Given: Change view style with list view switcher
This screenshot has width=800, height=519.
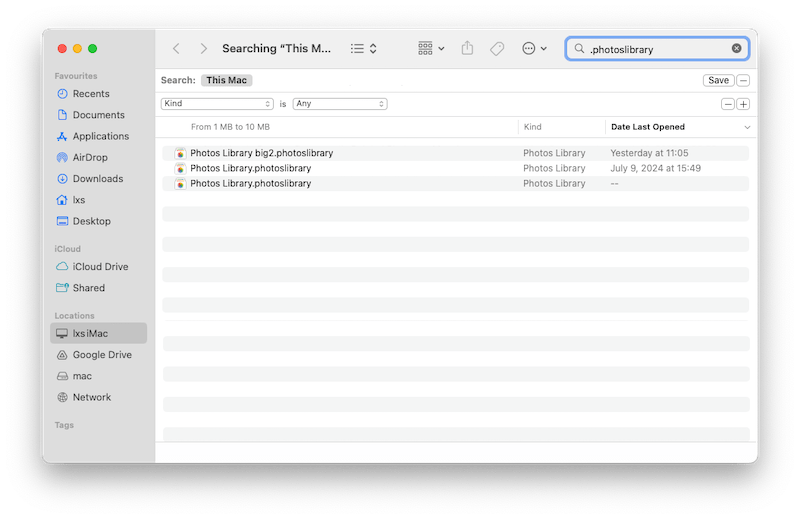Looking at the screenshot, I should point(363,48).
